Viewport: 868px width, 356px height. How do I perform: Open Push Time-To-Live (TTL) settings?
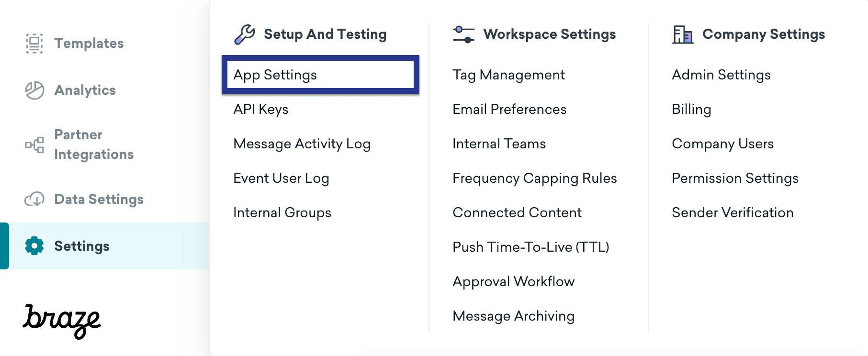(x=531, y=247)
